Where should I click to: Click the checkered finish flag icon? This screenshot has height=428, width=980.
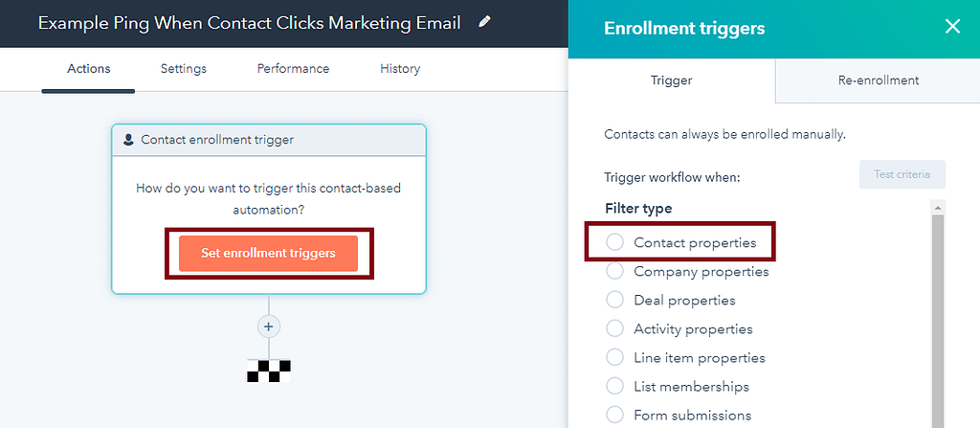(x=269, y=371)
